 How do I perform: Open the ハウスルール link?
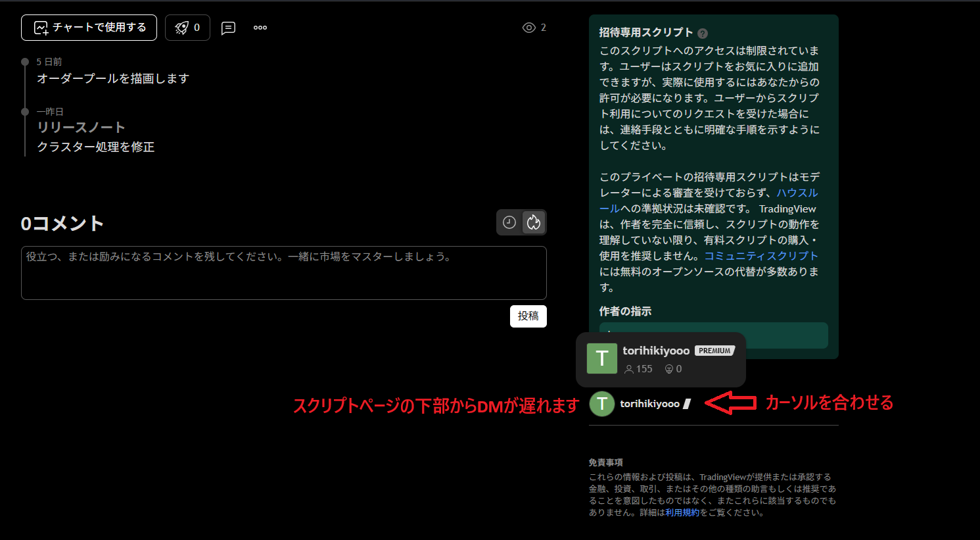click(797, 193)
